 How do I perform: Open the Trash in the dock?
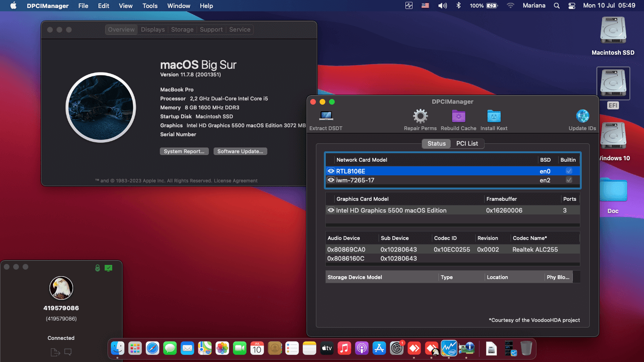pyautogui.click(x=527, y=348)
